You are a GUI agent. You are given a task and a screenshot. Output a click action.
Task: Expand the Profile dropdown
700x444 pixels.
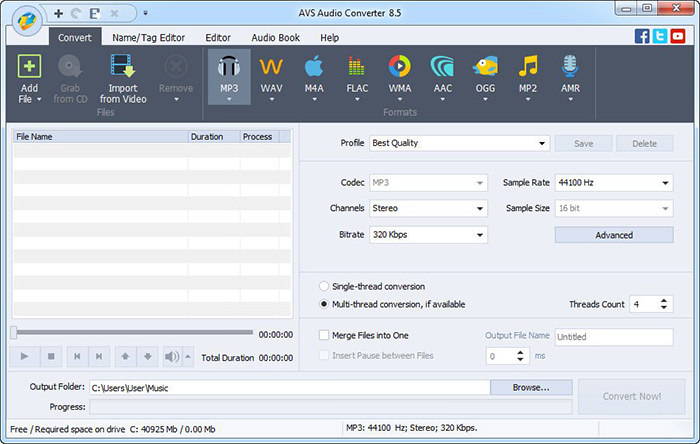click(x=542, y=143)
